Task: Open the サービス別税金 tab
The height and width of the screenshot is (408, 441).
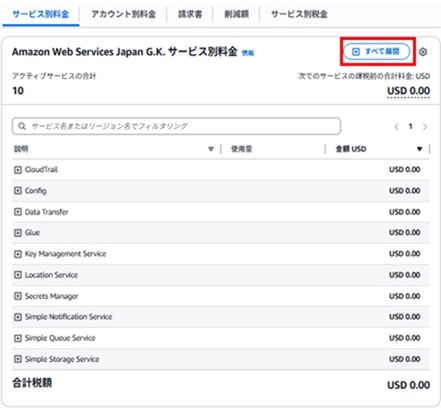Action: [299, 14]
